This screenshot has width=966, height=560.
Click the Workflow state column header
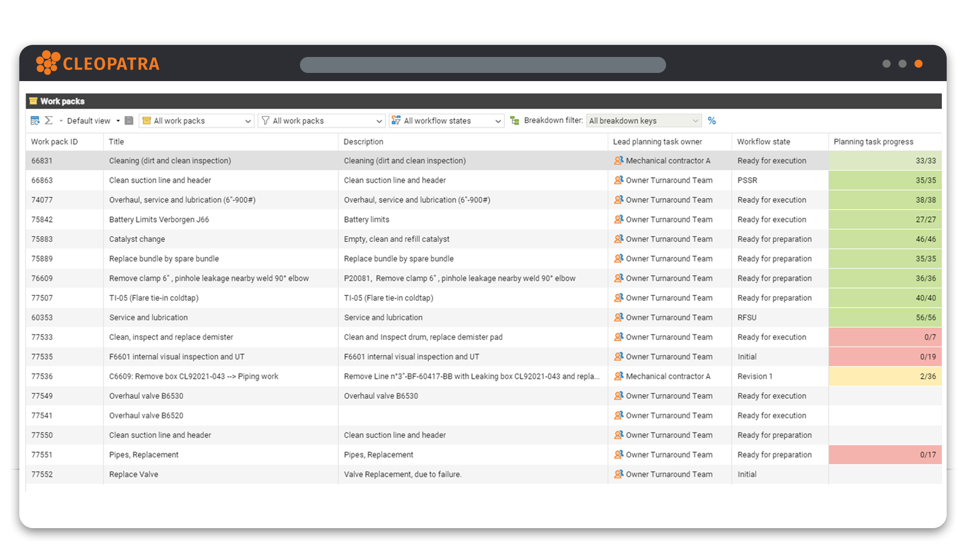(764, 141)
